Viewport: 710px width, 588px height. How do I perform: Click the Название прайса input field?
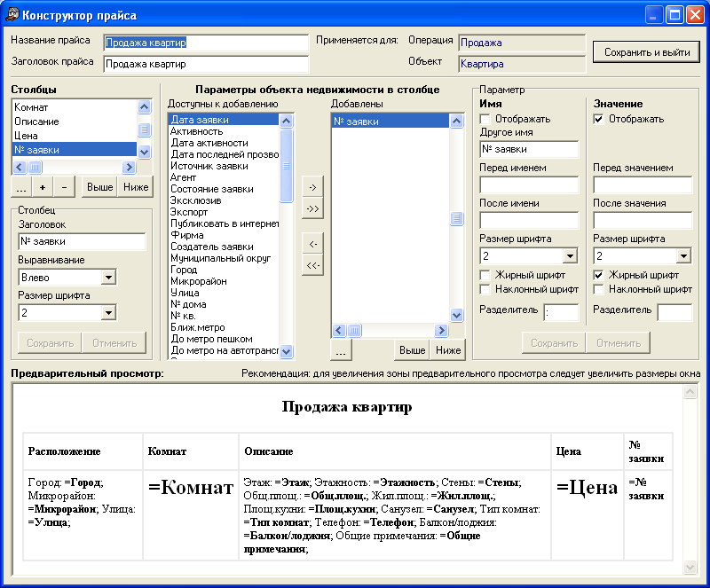[x=206, y=43]
